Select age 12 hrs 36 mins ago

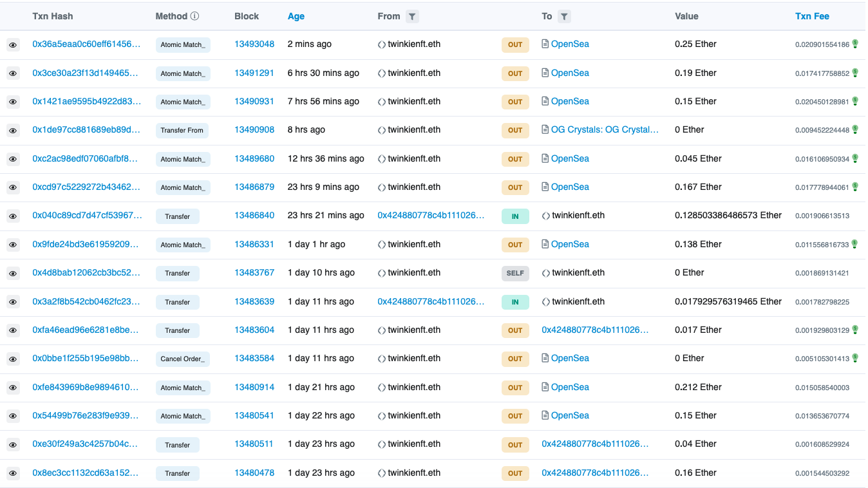click(326, 158)
